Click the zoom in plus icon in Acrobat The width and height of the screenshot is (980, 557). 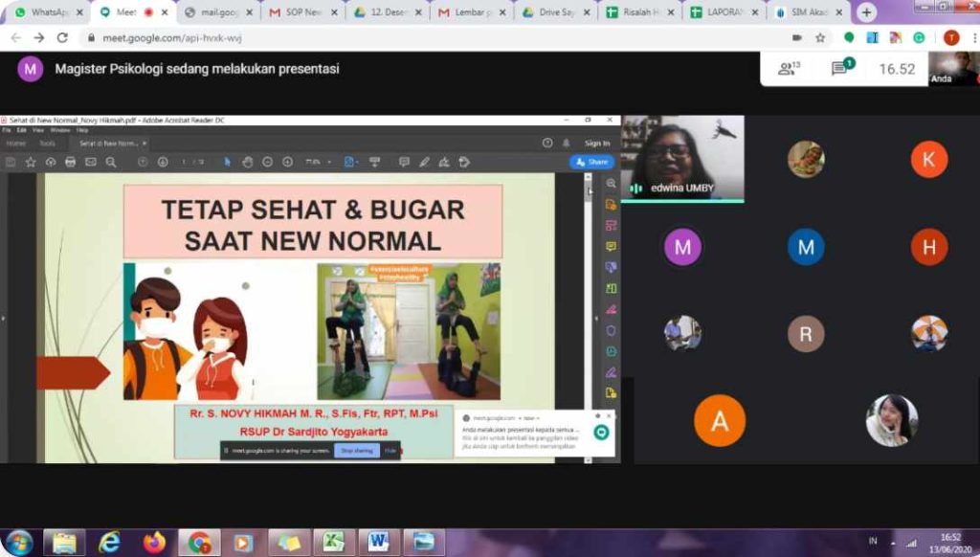pos(287,163)
